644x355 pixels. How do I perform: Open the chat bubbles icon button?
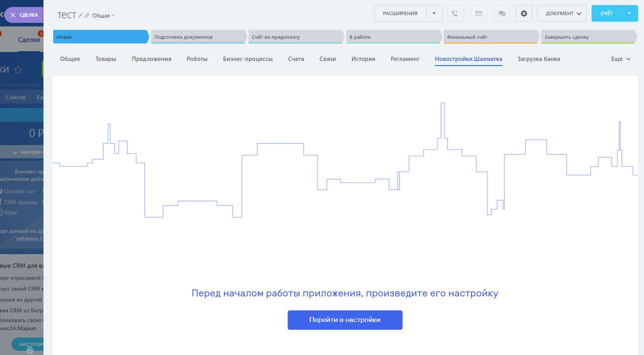click(x=502, y=14)
